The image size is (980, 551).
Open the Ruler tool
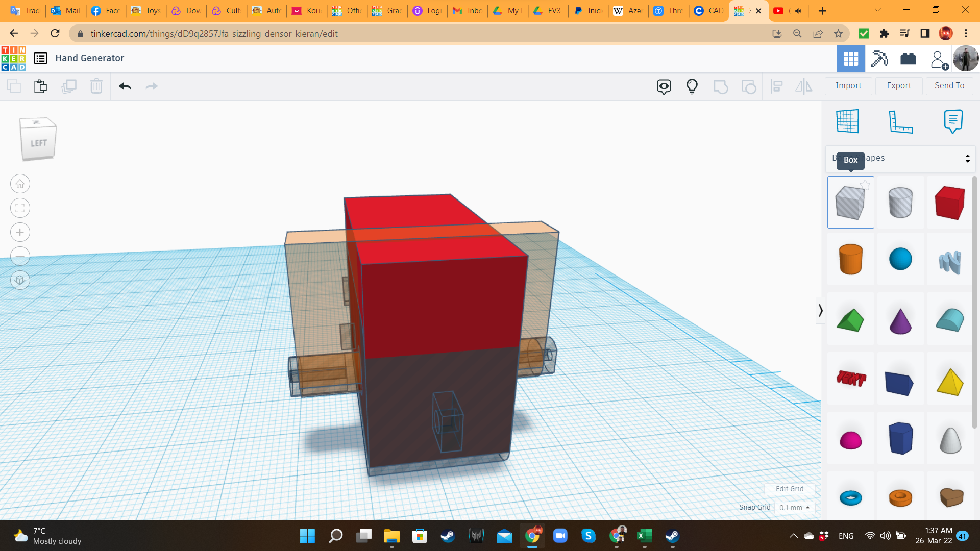tap(900, 121)
